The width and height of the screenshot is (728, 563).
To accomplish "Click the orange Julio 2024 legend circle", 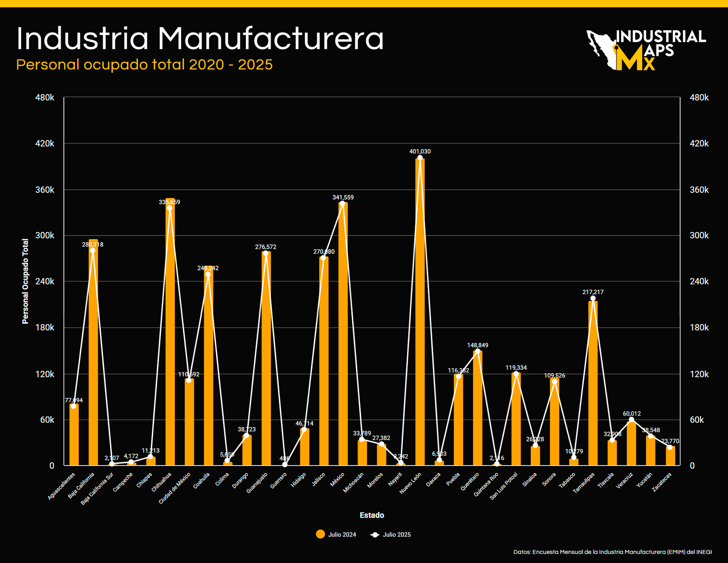I will pyautogui.click(x=320, y=534).
